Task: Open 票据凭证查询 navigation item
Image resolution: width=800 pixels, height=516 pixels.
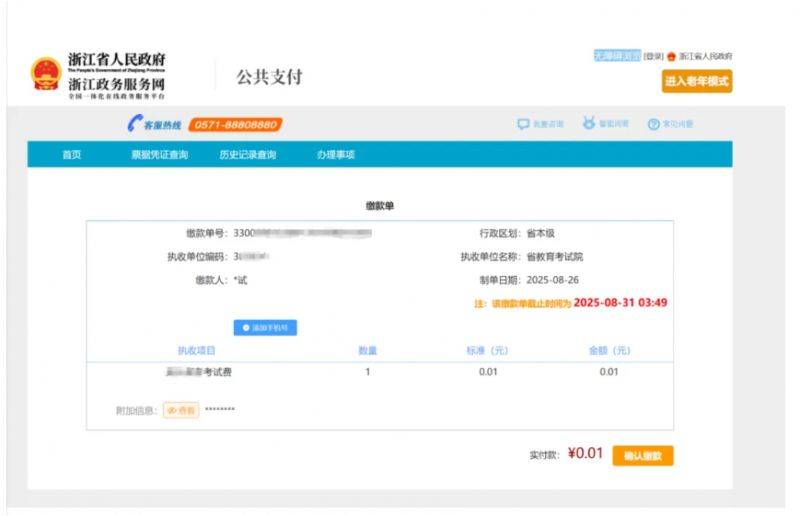Action: [159, 155]
